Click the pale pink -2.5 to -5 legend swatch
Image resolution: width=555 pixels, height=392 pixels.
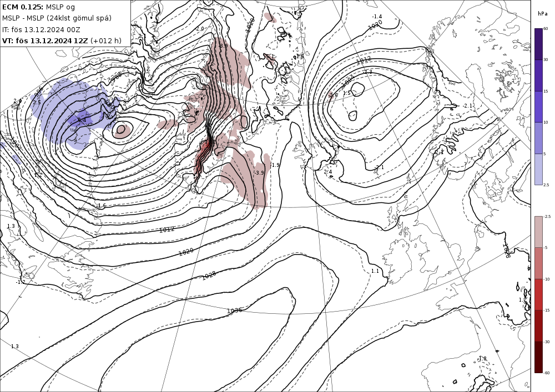[538, 232]
